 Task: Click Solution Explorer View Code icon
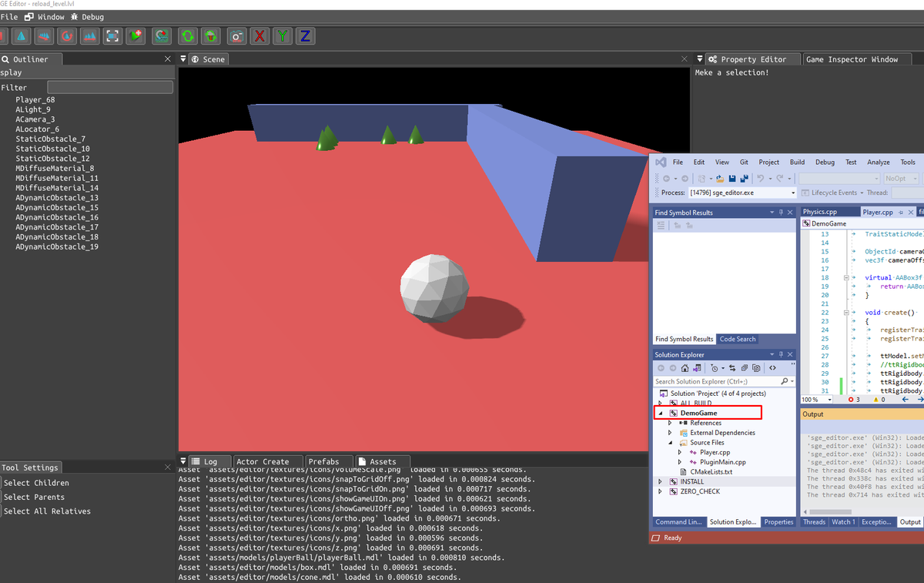click(772, 368)
